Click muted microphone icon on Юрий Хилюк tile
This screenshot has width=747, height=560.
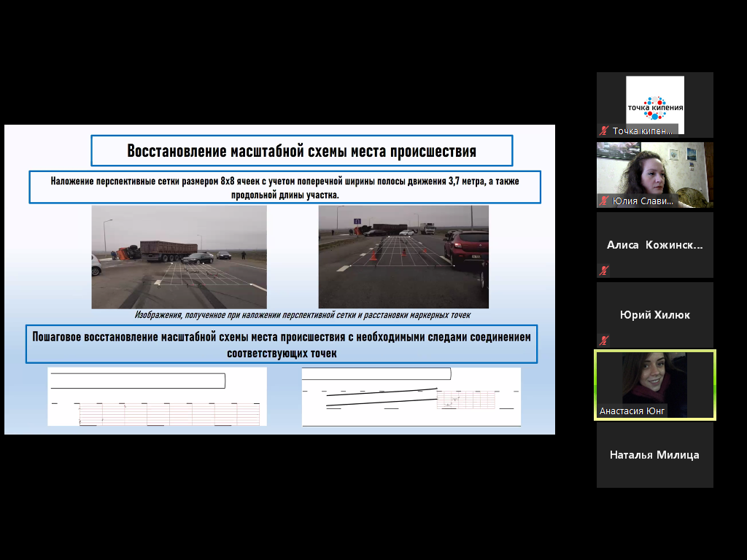coord(604,341)
